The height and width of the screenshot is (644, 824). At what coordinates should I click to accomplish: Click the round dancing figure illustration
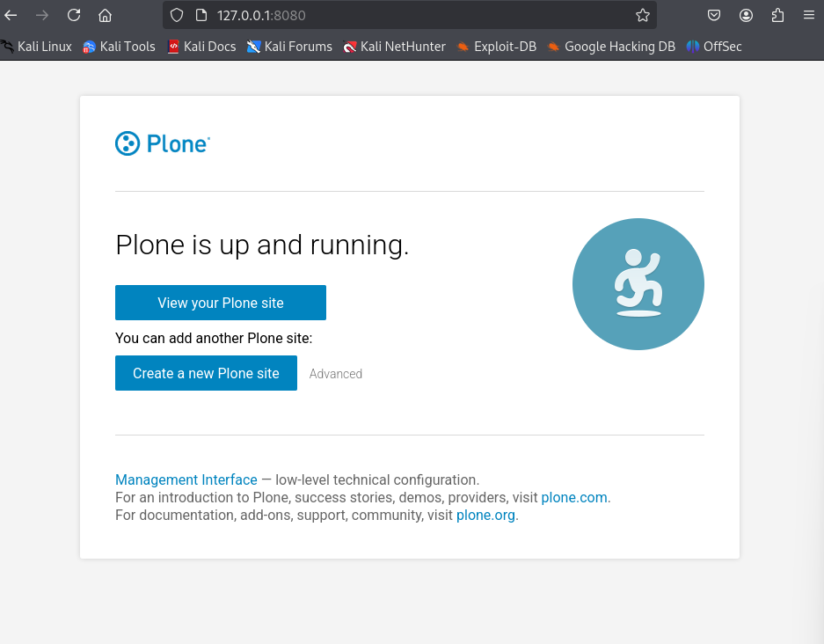(x=638, y=284)
